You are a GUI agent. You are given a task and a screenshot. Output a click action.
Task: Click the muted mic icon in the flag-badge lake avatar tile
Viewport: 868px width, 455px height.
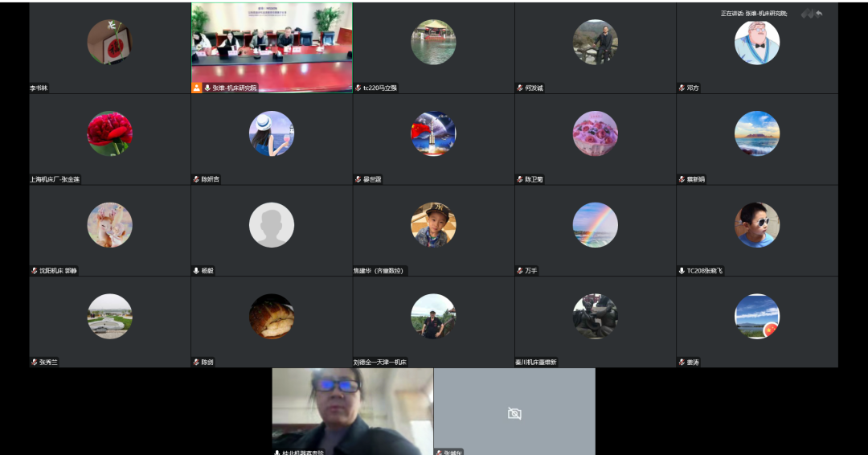click(x=682, y=362)
